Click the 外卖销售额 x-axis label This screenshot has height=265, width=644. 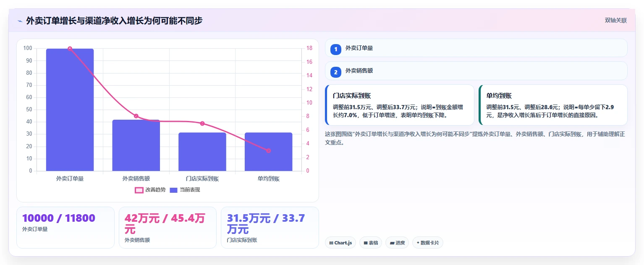pyautogui.click(x=136, y=178)
